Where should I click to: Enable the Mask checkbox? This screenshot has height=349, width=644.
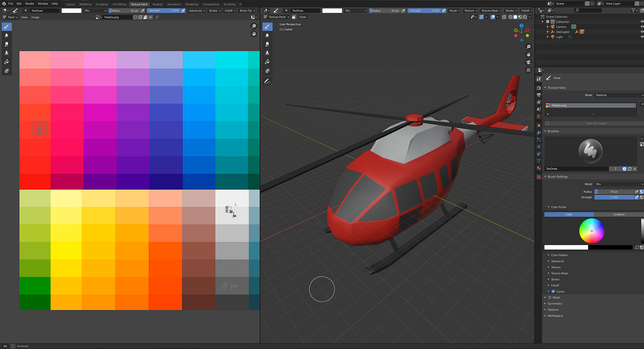[x=550, y=297]
